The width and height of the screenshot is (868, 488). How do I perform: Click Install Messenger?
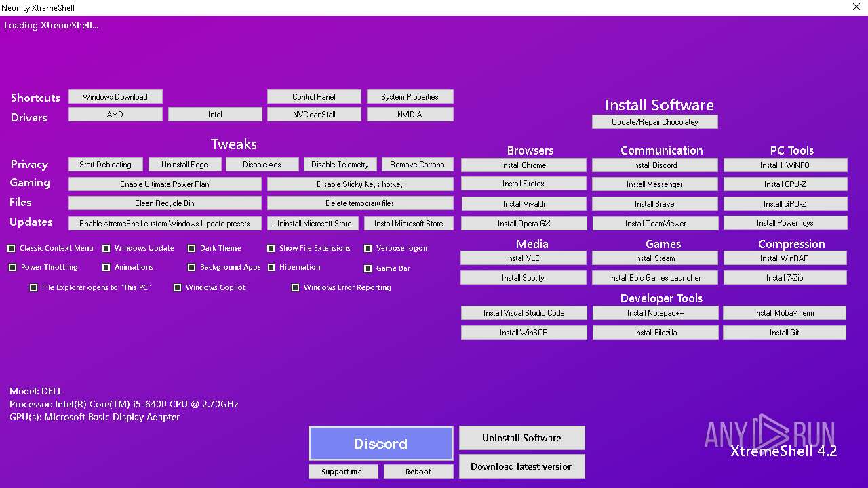655,184
